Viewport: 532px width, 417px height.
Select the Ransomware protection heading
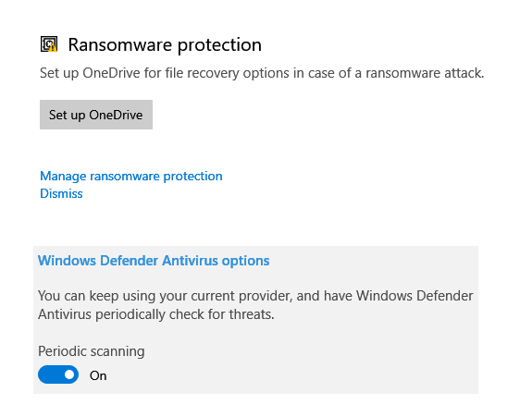click(165, 44)
